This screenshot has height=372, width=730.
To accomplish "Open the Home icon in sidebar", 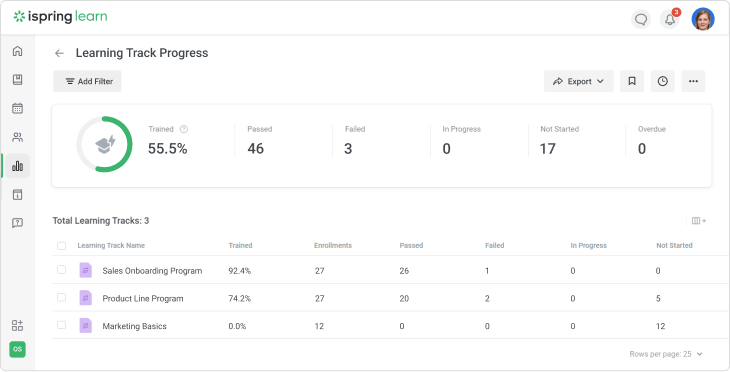I will coord(17,51).
